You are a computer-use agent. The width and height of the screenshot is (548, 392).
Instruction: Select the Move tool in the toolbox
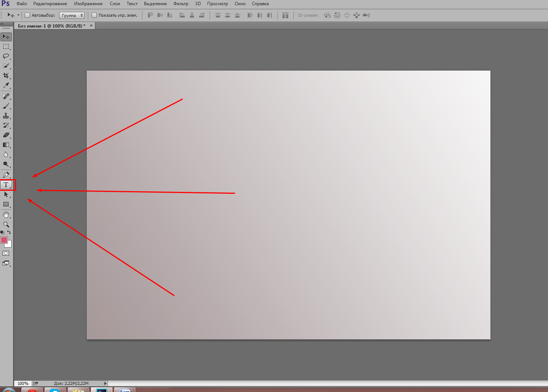(6, 37)
